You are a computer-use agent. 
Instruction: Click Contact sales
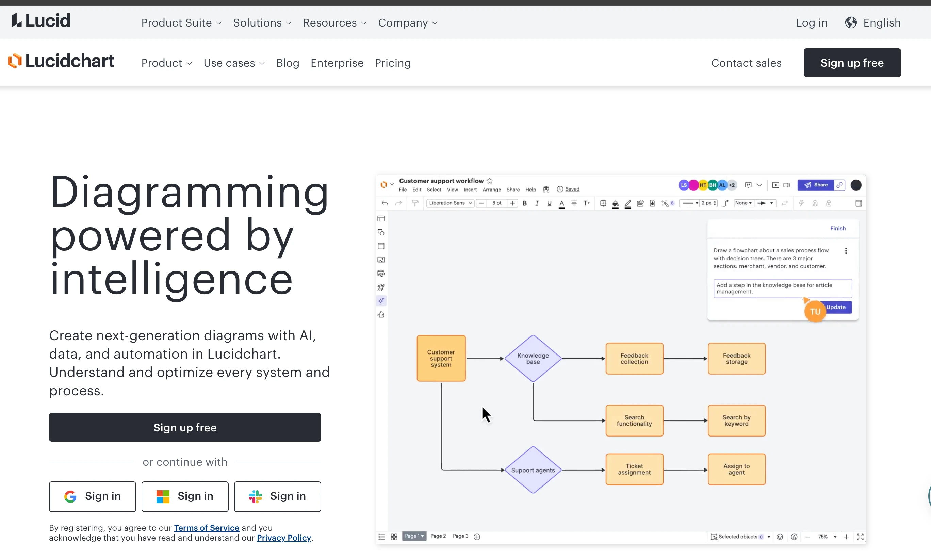click(x=746, y=63)
